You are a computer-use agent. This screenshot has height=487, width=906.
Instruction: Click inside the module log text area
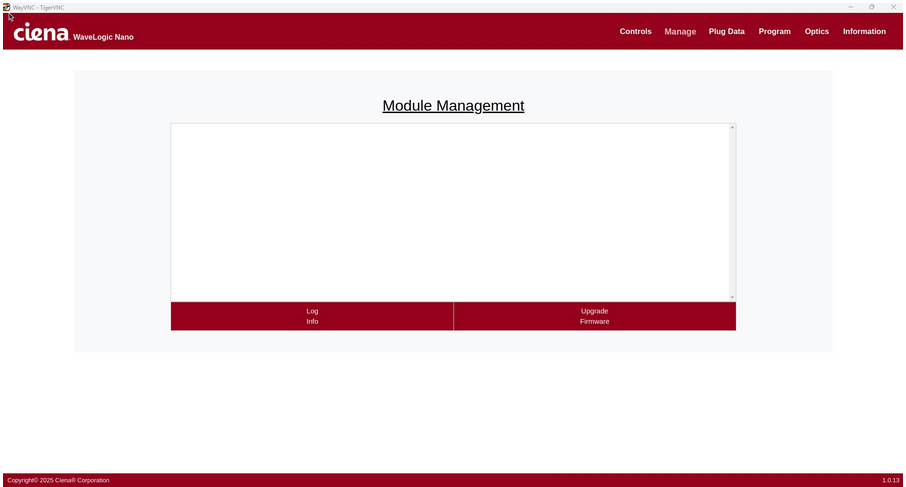[x=450, y=212]
